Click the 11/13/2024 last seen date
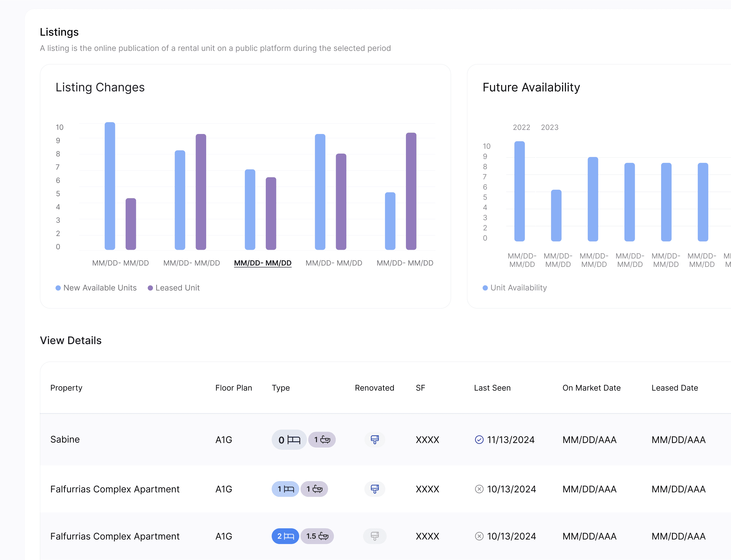 (x=511, y=440)
